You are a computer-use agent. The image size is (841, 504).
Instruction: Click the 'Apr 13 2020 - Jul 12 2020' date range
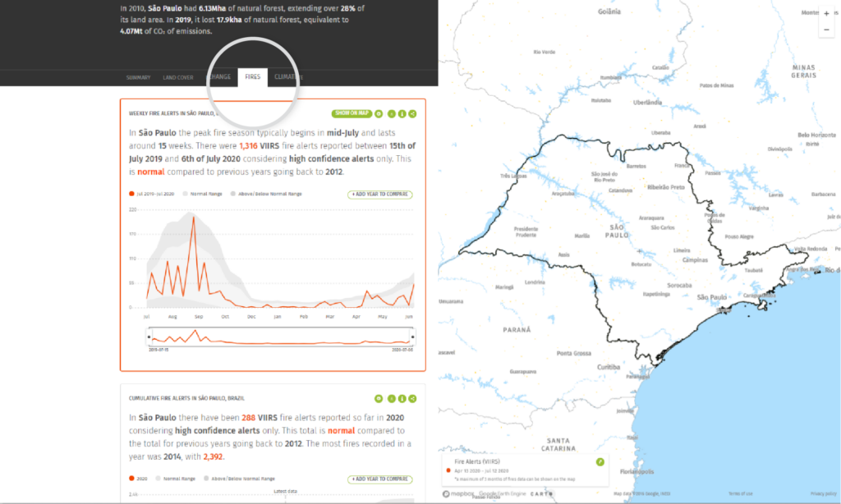481,471
